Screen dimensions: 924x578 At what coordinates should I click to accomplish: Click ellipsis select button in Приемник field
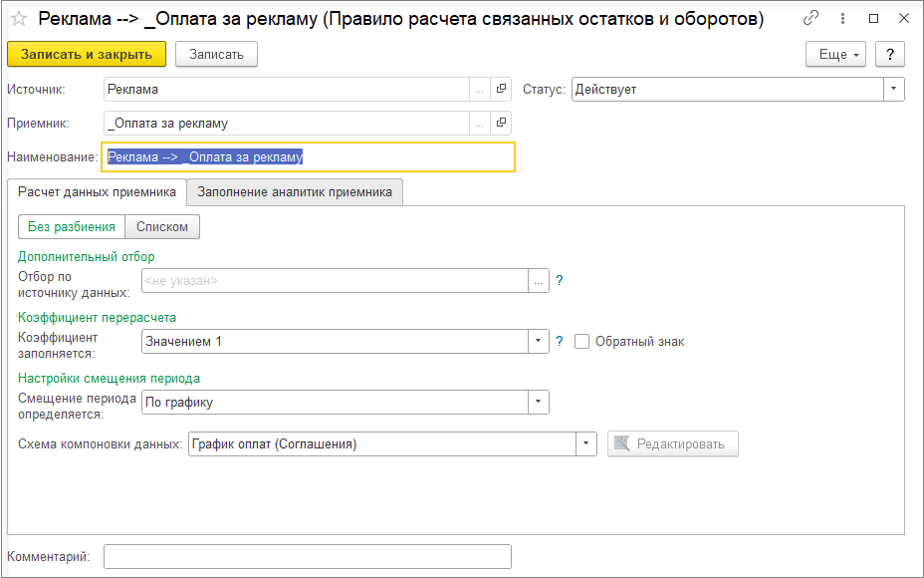[480, 124]
